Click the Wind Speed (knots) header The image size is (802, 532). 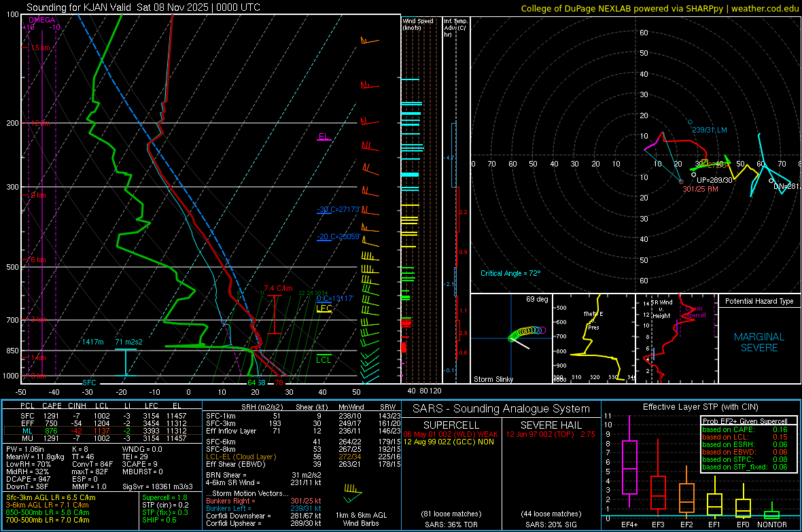419,24
